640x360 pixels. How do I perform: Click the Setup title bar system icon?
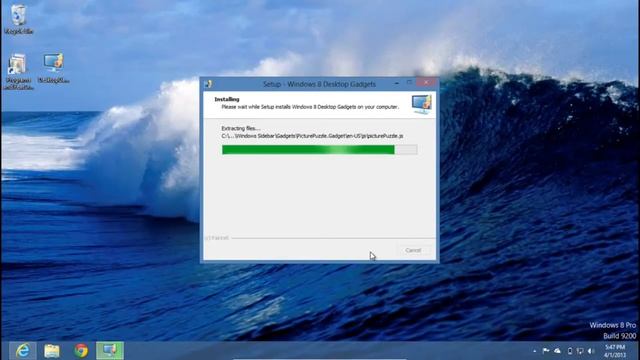(209, 84)
